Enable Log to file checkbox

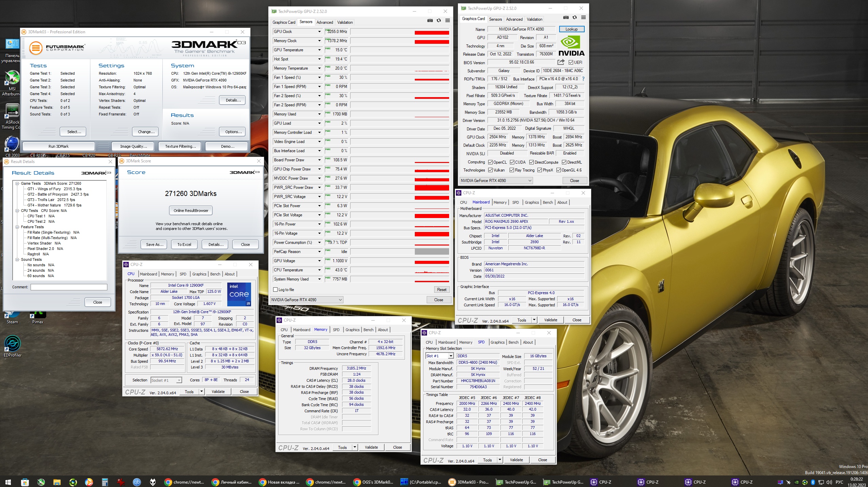tap(276, 290)
